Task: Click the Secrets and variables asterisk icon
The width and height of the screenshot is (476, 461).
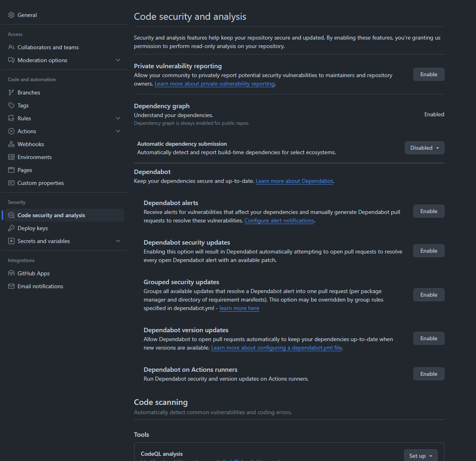Action: click(11, 241)
